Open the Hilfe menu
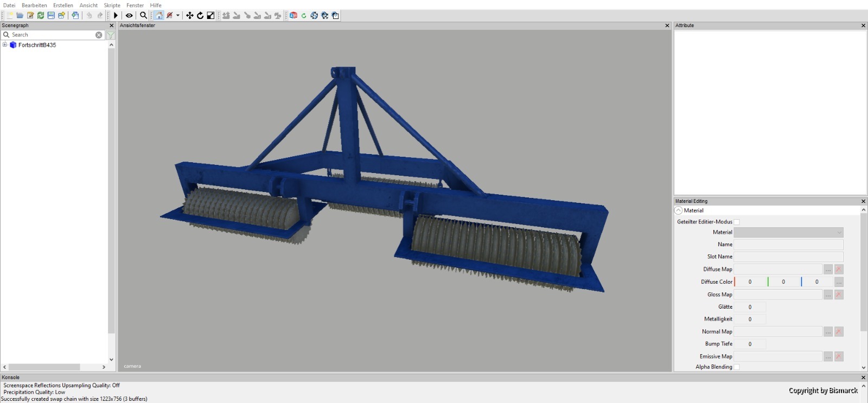868x403 pixels. coord(156,5)
